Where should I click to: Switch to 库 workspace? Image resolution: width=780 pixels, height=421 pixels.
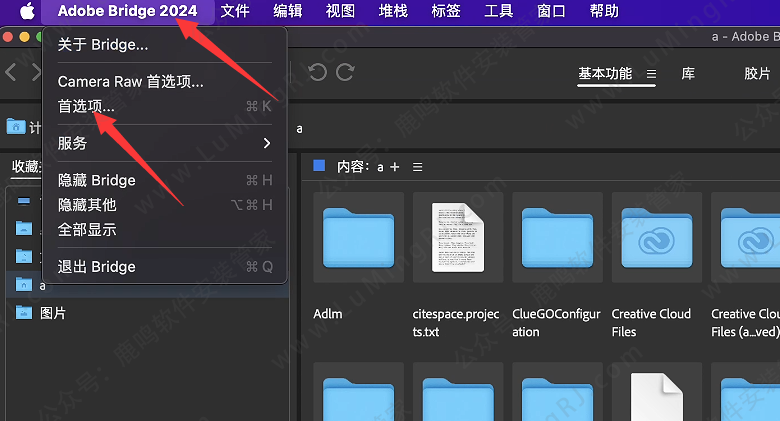(688, 74)
